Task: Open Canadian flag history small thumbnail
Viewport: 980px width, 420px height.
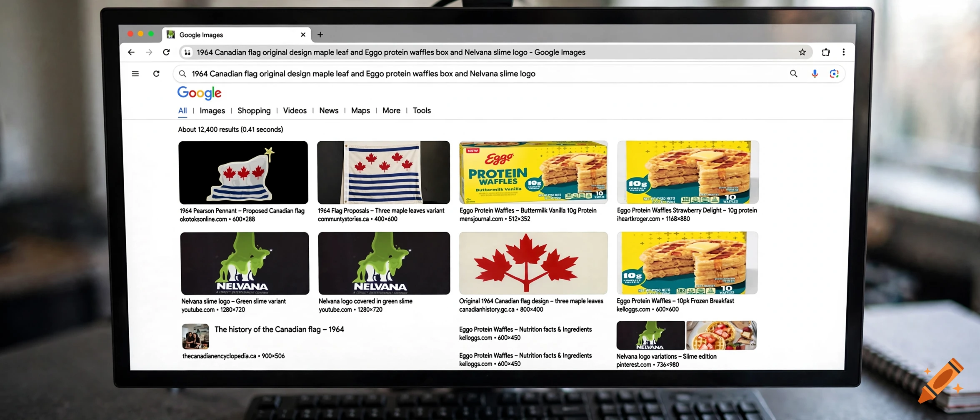Action: [x=195, y=336]
